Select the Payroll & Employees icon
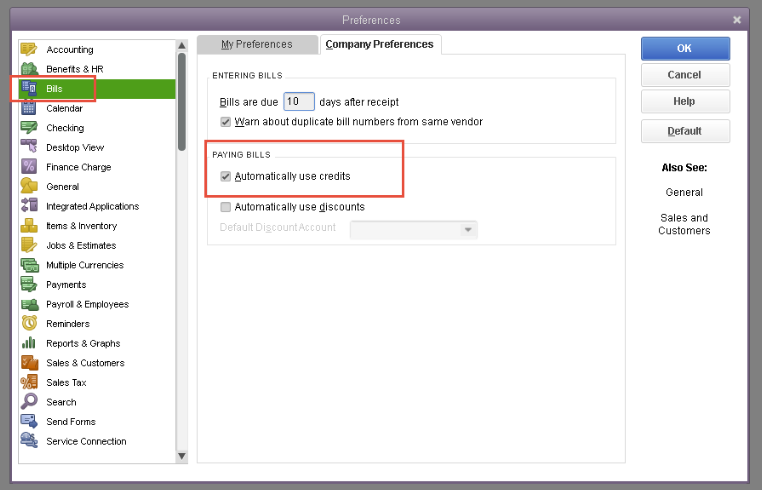Image resolution: width=762 pixels, height=490 pixels. pyautogui.click(x=29, y=304)
